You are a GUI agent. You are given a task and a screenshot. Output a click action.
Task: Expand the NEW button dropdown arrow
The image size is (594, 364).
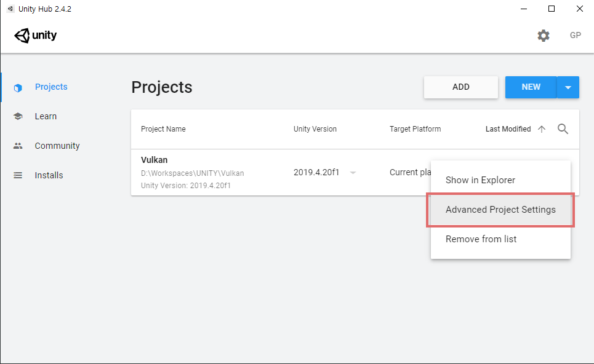[568, 87]
